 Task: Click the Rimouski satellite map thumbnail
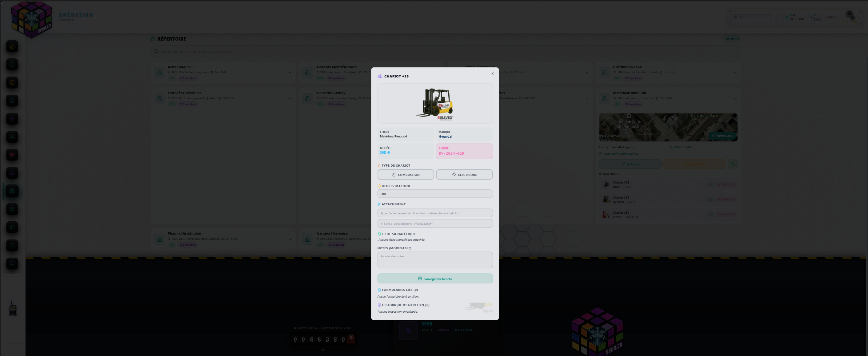tap(668, 127)
